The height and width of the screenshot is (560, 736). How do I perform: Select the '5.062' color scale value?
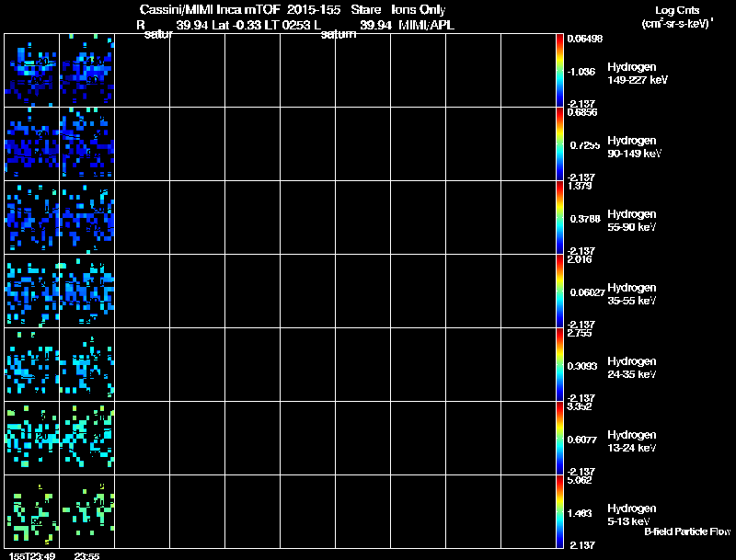(x=580, y=481)
